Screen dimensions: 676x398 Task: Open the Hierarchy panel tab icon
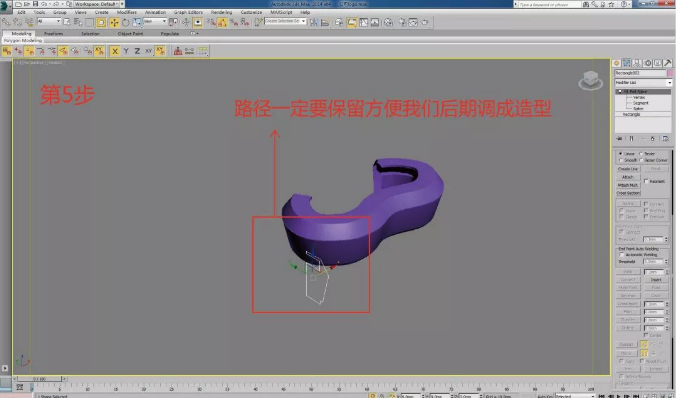click(637, 63)
